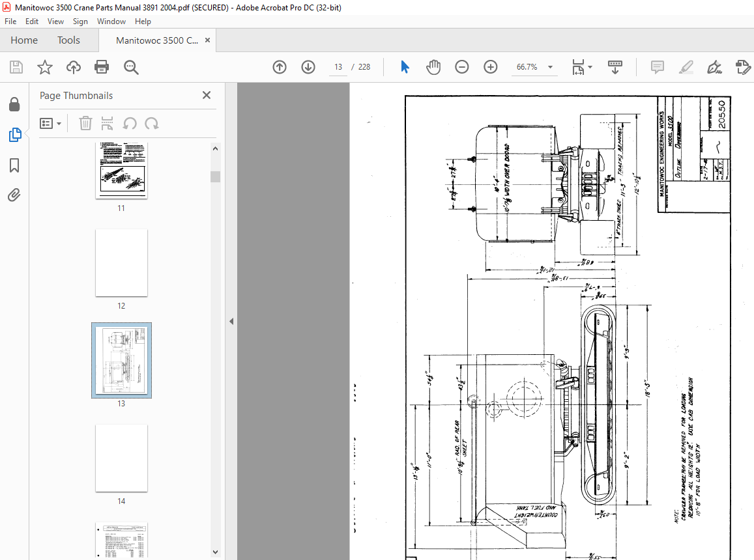Collapse the navigation pane arrow
The height and width of the screenshot is (560, 754).
click(231, 321)
